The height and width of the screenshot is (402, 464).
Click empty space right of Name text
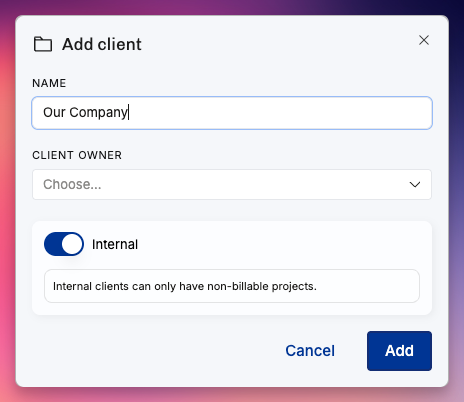[x=280, y=113]
